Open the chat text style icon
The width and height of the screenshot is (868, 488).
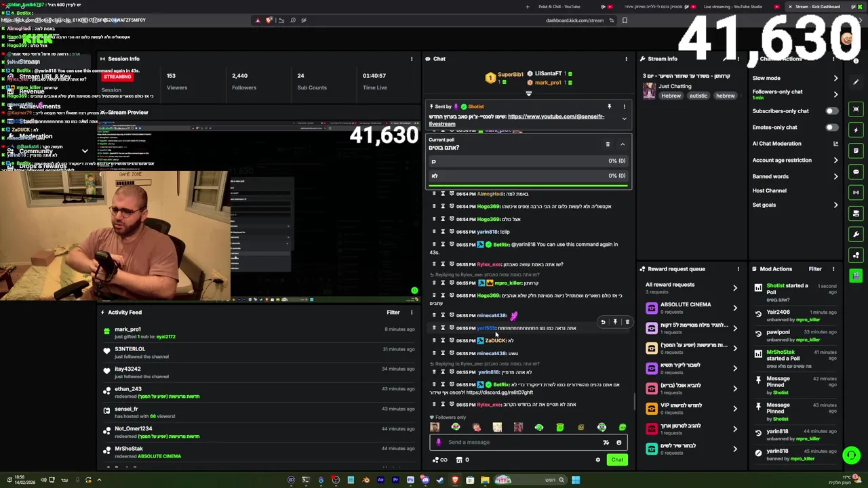[x=606, y=443]
